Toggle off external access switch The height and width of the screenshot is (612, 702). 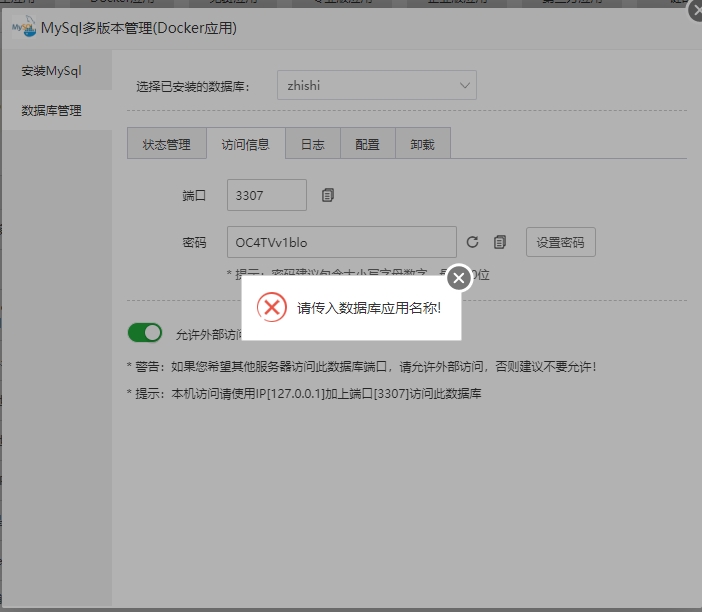[145, 333]
